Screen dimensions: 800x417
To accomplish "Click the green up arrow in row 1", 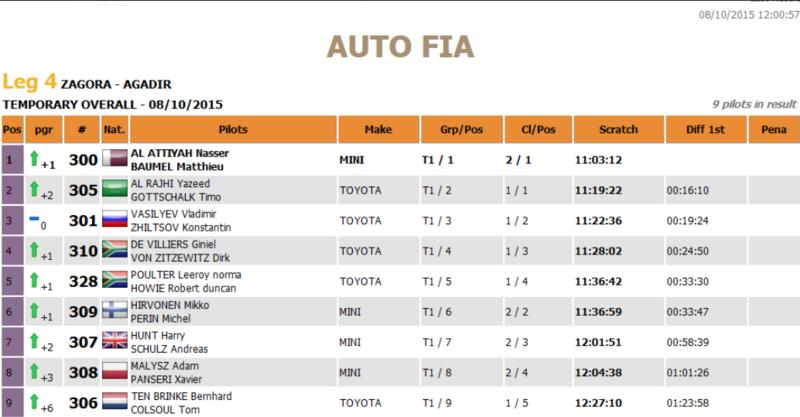I will coord(34,158).
